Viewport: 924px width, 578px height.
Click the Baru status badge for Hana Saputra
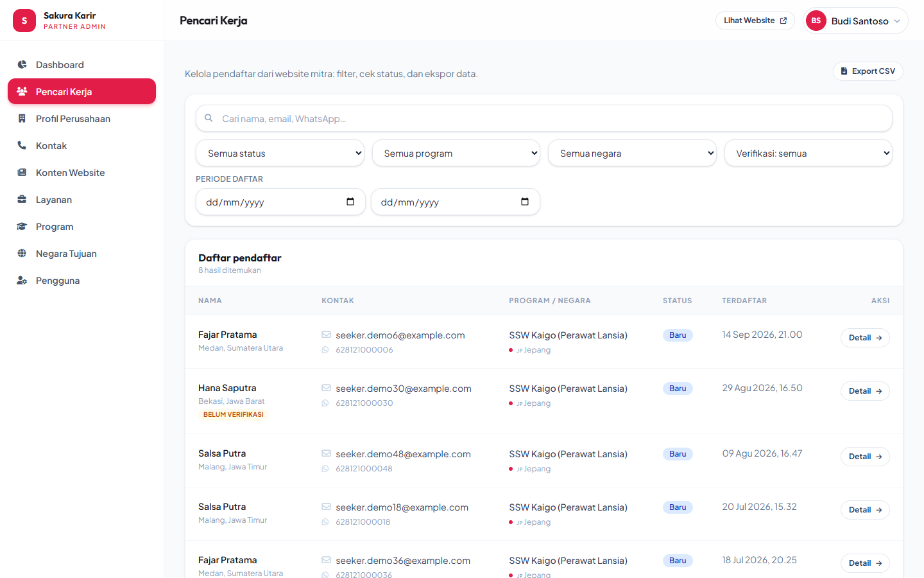tap(678, 389)
